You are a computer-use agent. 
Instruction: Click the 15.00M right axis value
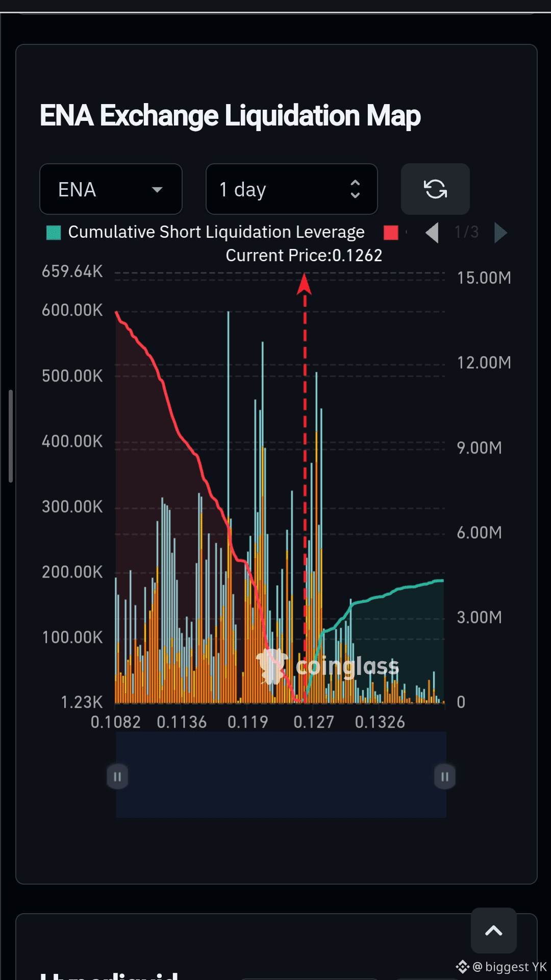click(x=484, y=278)
